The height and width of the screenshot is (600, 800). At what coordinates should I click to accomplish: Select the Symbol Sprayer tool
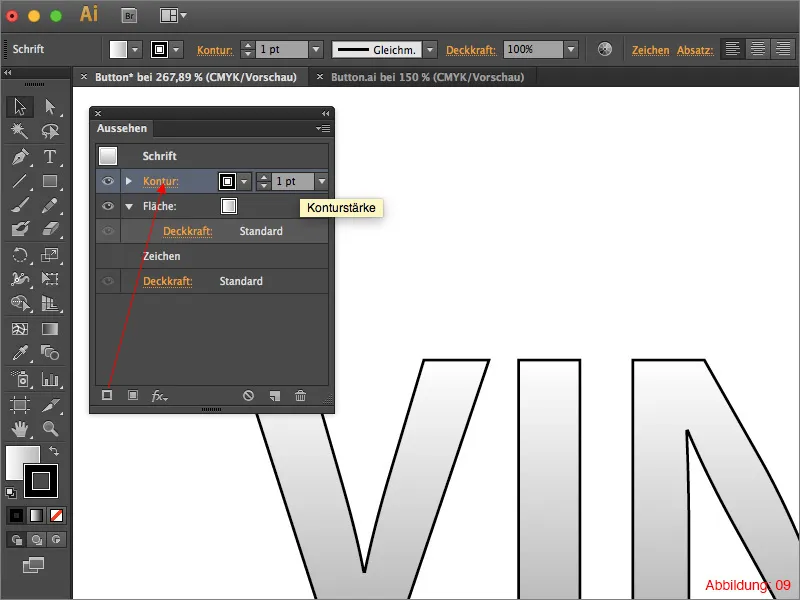point(20,379)
